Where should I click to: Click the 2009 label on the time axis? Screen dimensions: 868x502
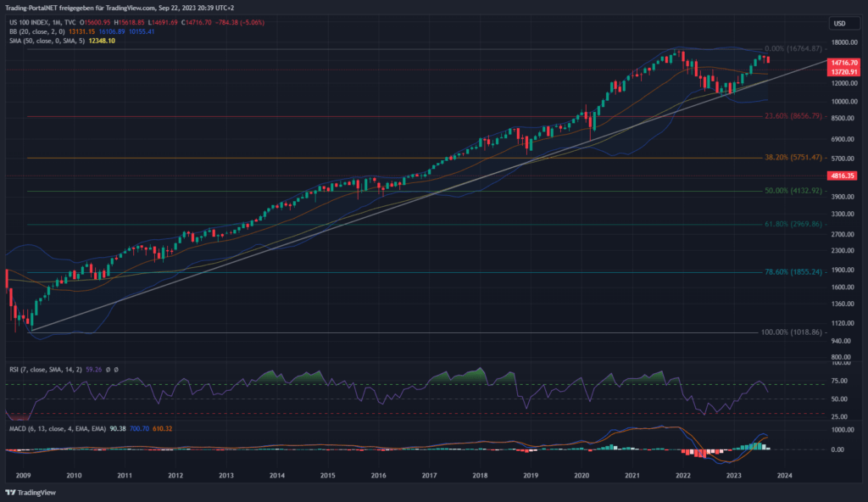[23, 476]
